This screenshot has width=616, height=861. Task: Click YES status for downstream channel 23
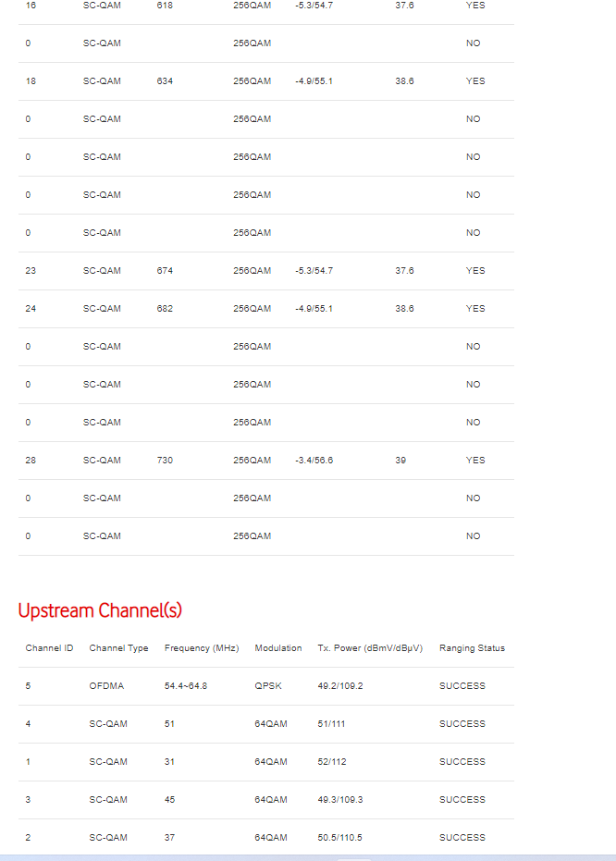475,270
